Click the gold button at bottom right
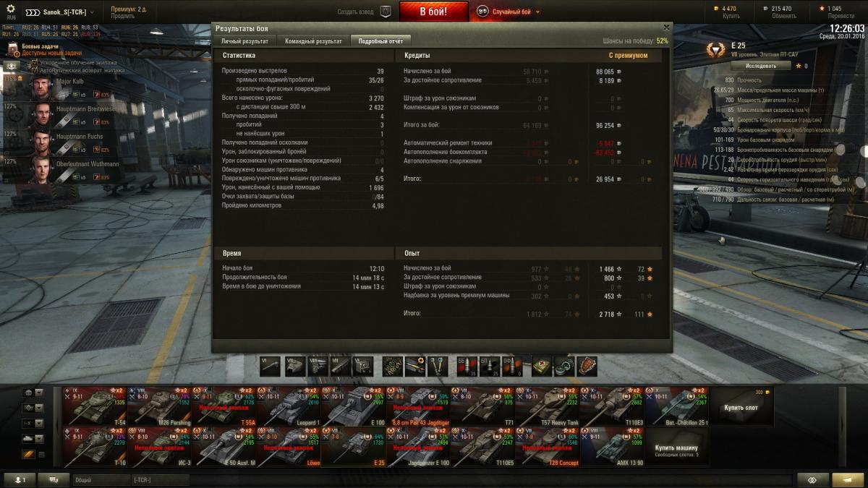This screenshot has width=868, height=488. point(848,479)
